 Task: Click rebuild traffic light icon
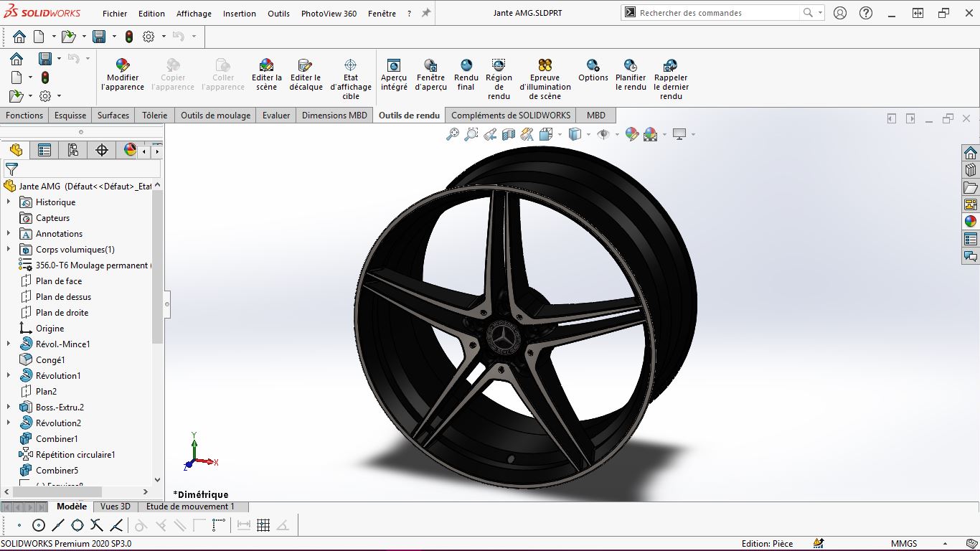(129, 37)
